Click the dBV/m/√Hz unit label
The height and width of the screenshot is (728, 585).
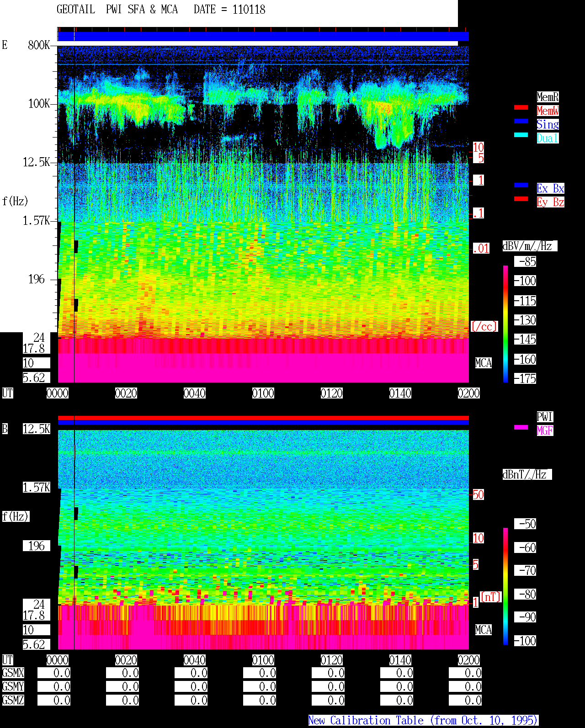click(530, 246)
